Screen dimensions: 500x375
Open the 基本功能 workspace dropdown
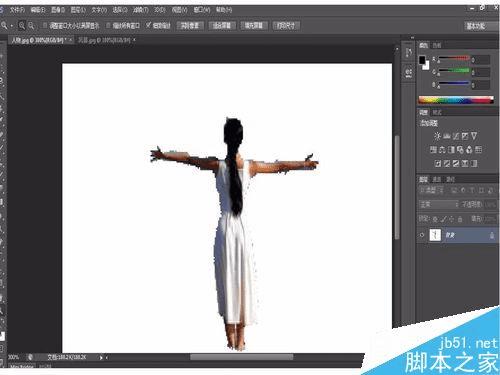pyautogui.click(x=481, y=26)
